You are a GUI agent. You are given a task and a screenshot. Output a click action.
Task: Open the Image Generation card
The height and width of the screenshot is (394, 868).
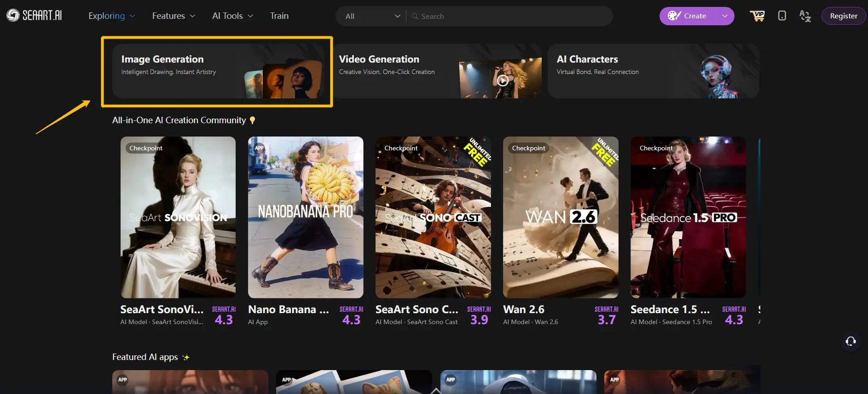[217, 71]
